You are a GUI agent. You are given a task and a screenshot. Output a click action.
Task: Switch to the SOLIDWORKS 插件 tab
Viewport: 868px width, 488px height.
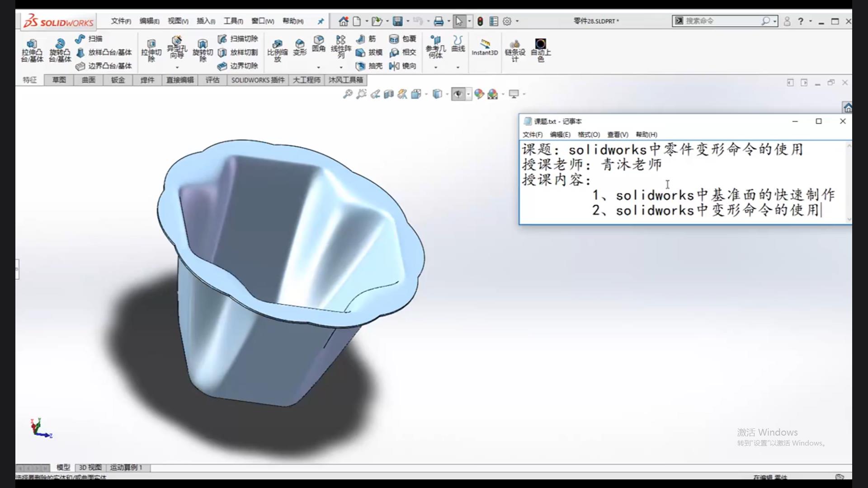coord(258,80)
